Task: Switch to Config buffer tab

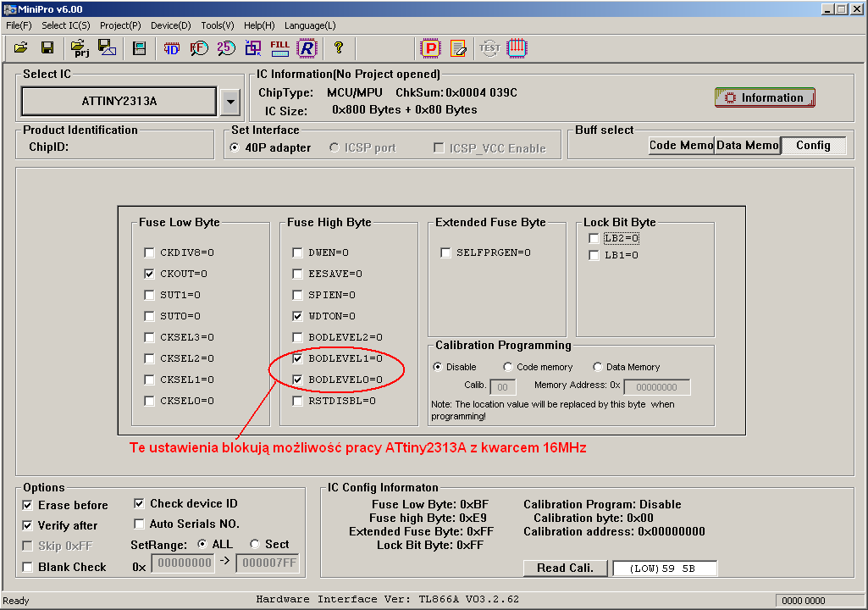Action: pos(813,145)
